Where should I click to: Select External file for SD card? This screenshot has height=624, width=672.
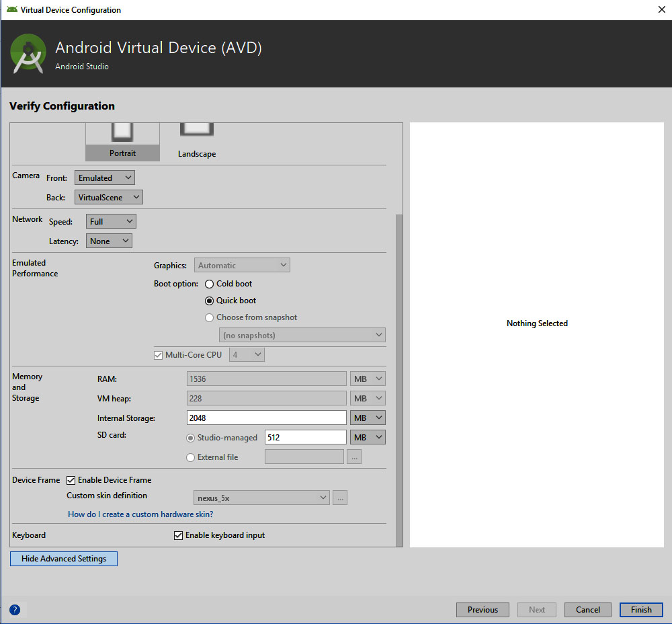coord(191,457)
